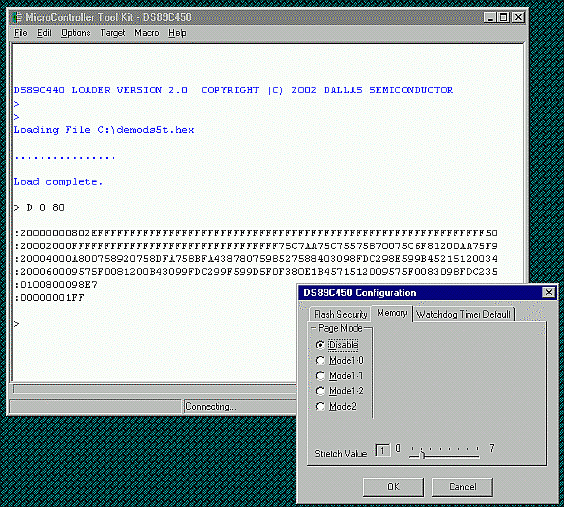Click the 'Load complete.' message line
564x507 pixels.
coord(58,182)
